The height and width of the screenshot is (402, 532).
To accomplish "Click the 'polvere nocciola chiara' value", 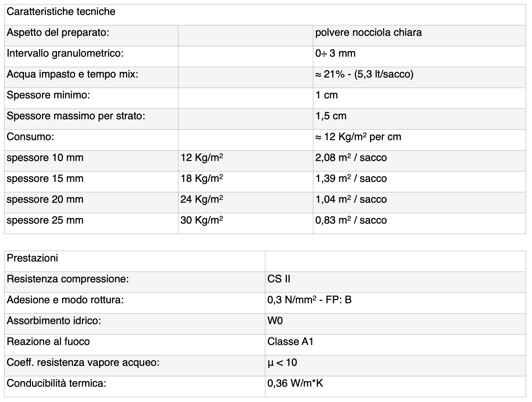I will pos(368,33).
